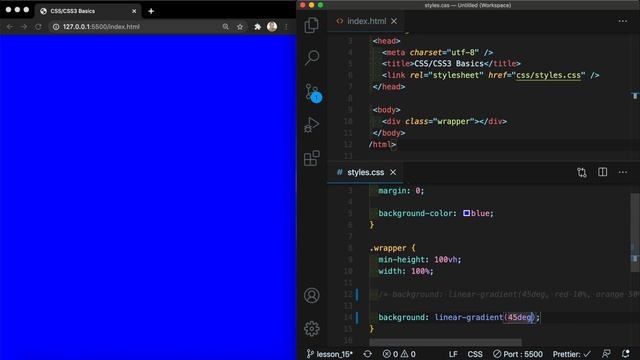Split the styles.css editor

coord(602,172)
